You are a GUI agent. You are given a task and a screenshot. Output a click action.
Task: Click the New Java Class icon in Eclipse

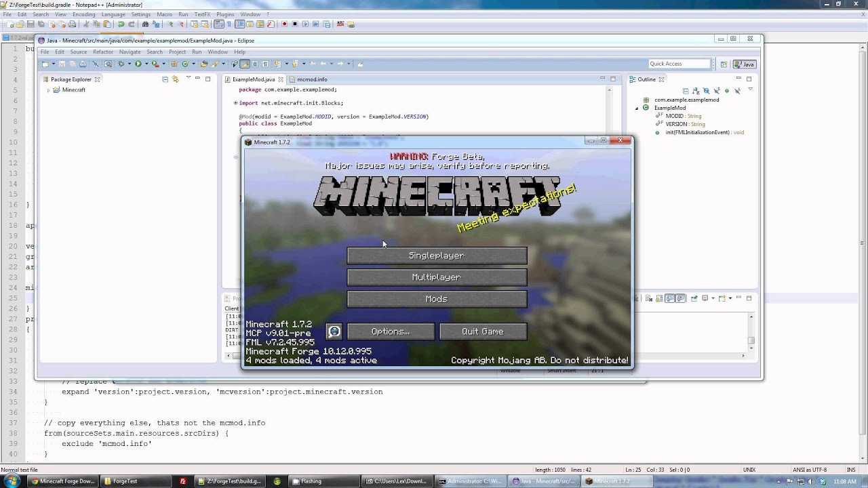coord(185,64)
